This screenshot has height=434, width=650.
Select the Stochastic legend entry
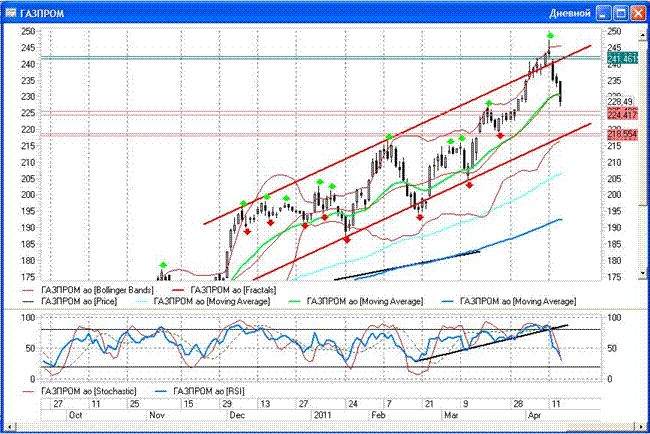pyautogui.click(x=79, y=391)
